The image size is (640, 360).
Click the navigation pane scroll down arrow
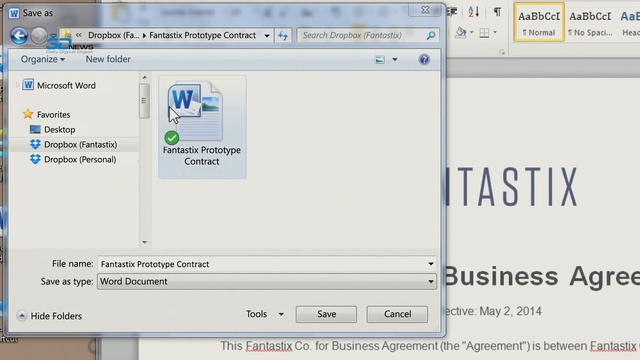pos(144,242)
